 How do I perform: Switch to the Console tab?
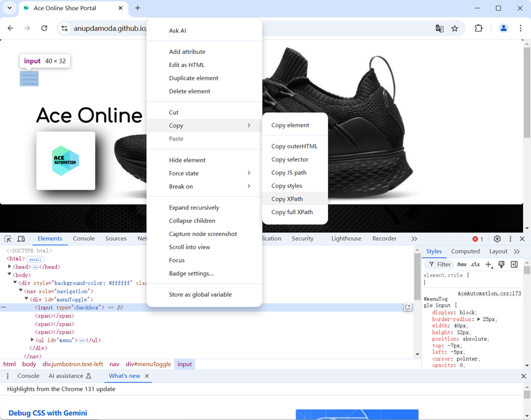[x=84, y=238]
